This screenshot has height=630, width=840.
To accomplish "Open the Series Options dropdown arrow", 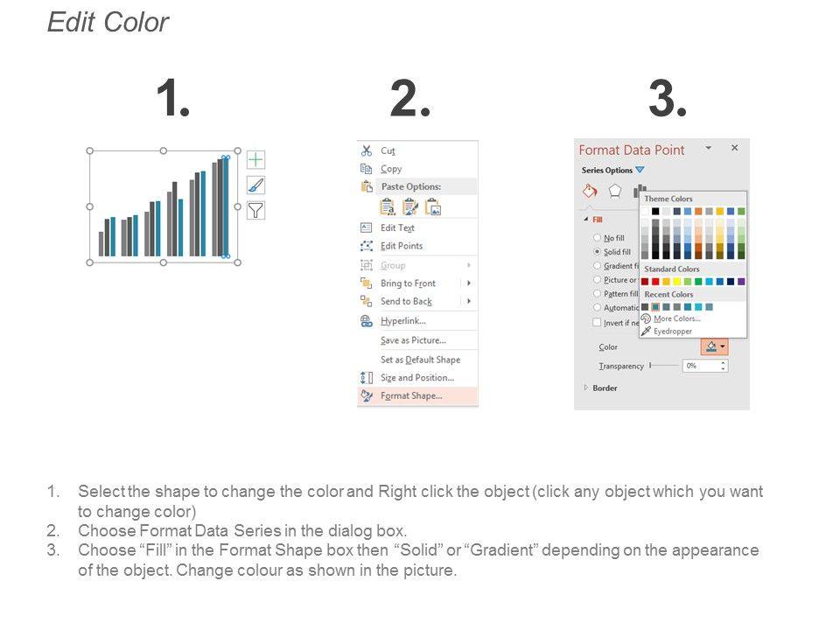I will (640, 170).
